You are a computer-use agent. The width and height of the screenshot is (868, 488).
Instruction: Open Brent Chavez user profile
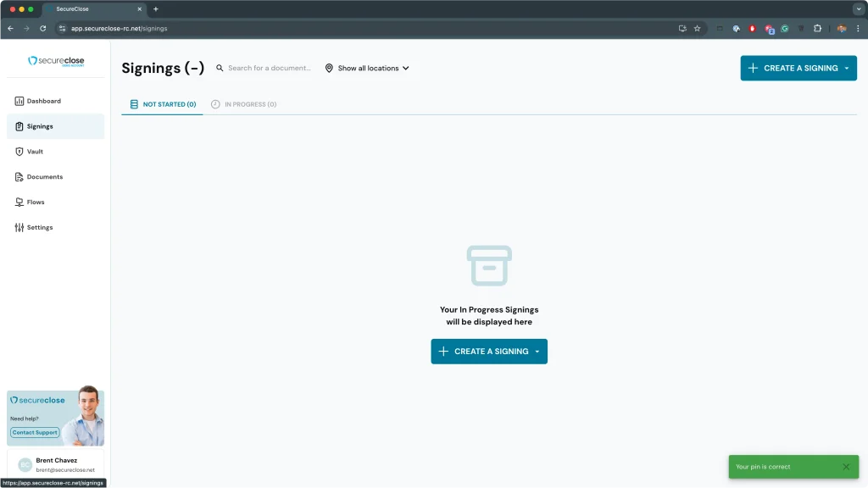pos(56,464)
